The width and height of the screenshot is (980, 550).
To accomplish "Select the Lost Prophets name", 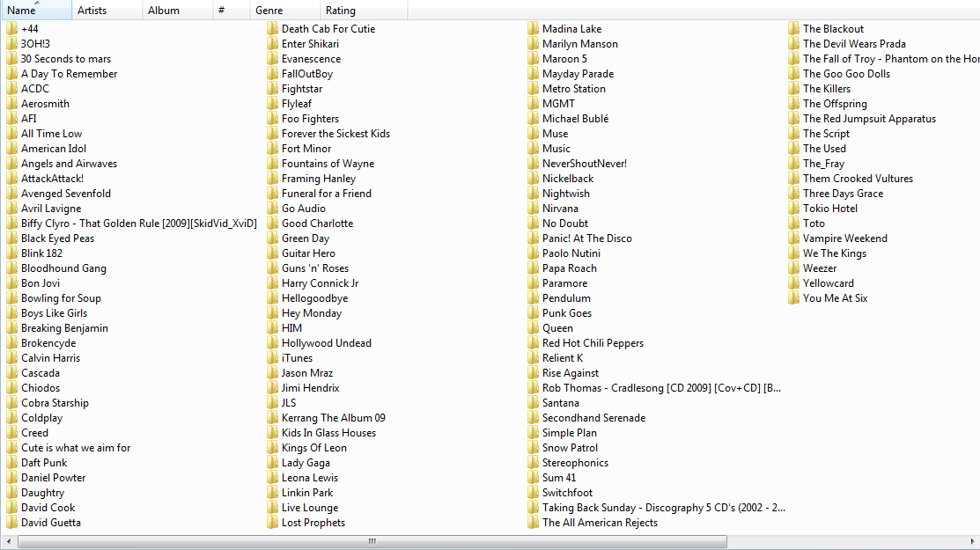I will [313, 523].
